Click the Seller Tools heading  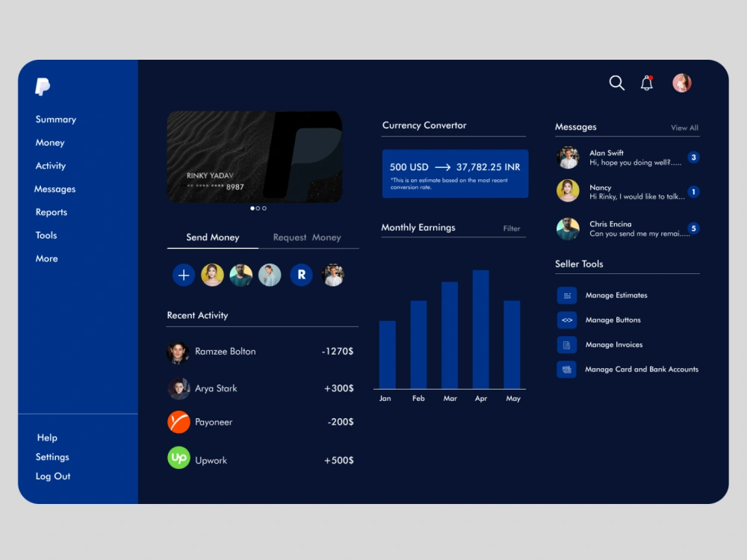pos(579,264)
